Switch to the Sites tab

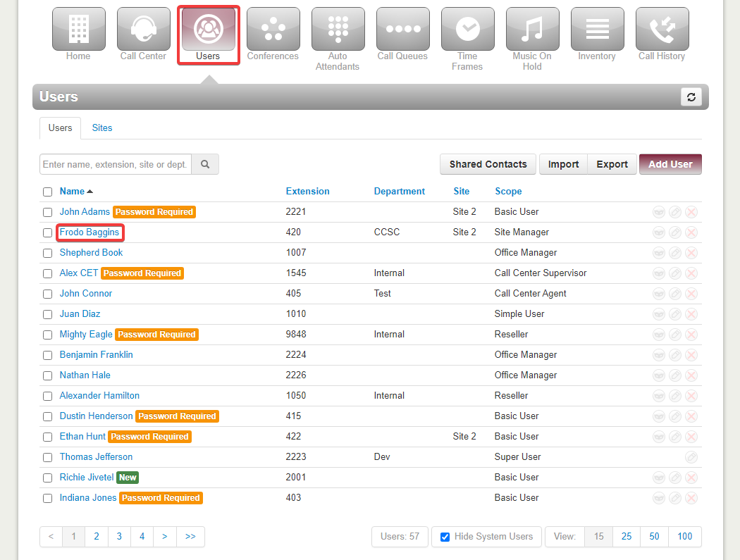point(102,128)
